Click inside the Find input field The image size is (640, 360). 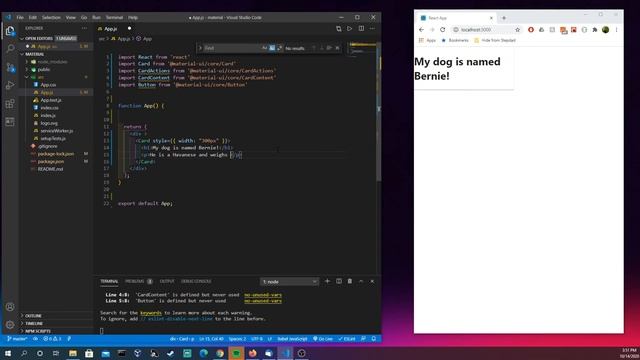coord(232,48)
